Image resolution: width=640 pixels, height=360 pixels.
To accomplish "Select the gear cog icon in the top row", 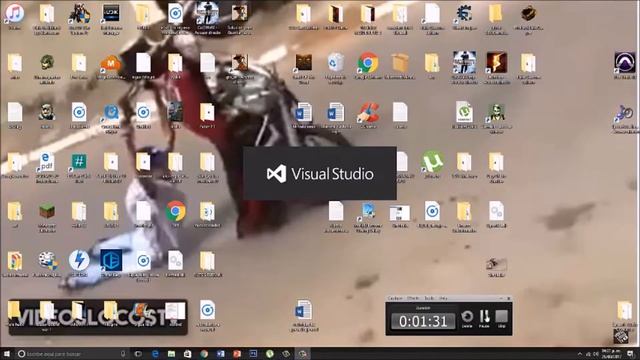I will (464, 13).
